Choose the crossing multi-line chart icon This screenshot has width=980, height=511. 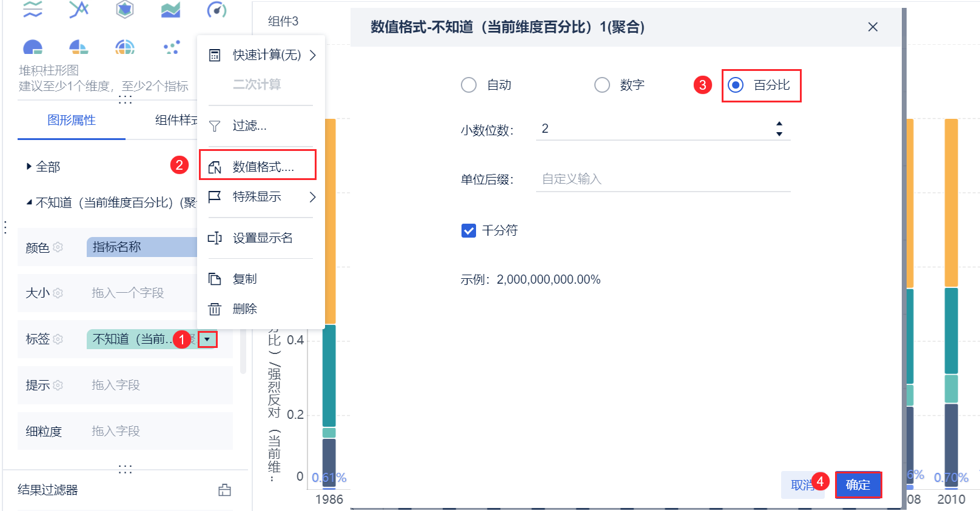pos(79,9)
